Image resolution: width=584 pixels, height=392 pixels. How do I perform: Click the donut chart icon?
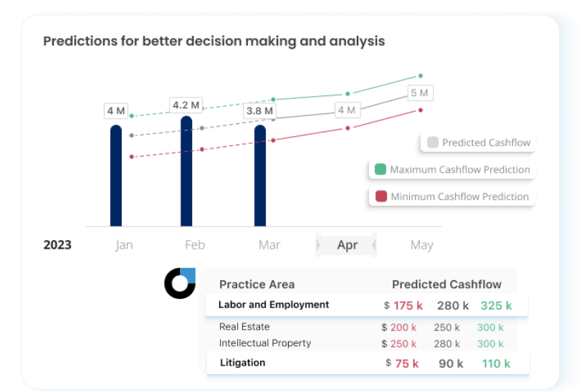(x=179, y=283)
